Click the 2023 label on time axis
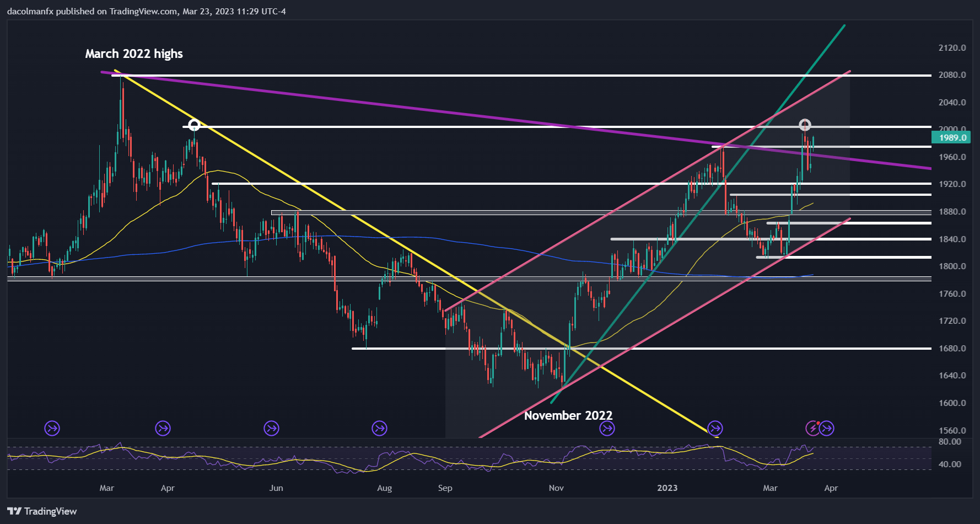 [x=667, y=488]
